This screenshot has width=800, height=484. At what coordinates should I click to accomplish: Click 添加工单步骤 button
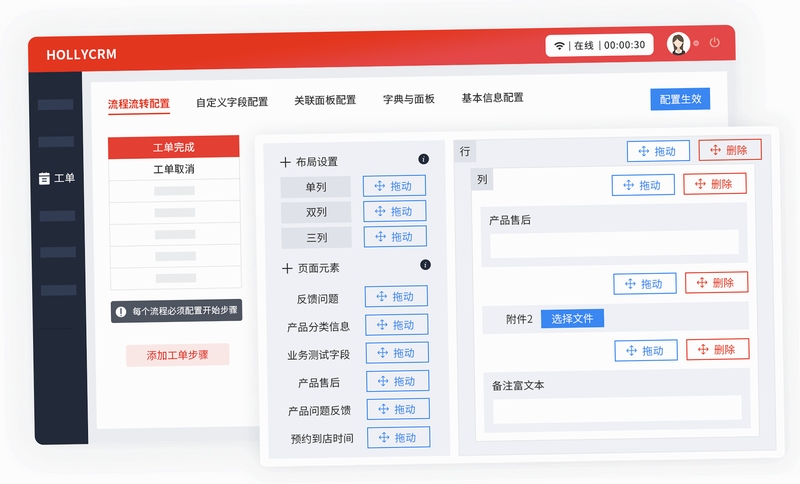(x=178, y=355)
